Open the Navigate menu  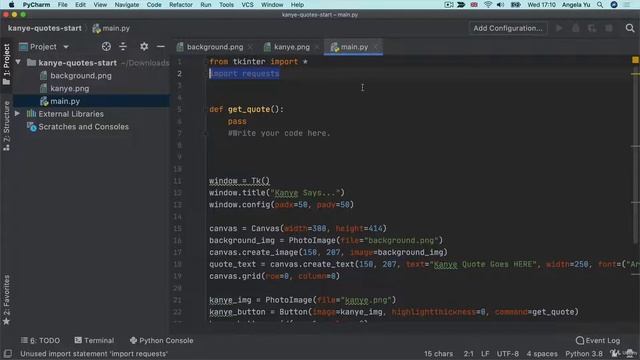click(127, 4)
